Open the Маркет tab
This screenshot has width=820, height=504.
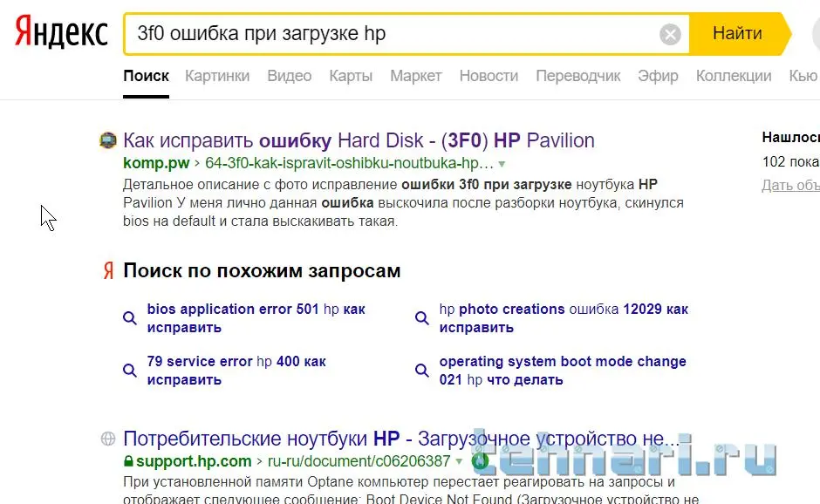click(x=416, y=77)
